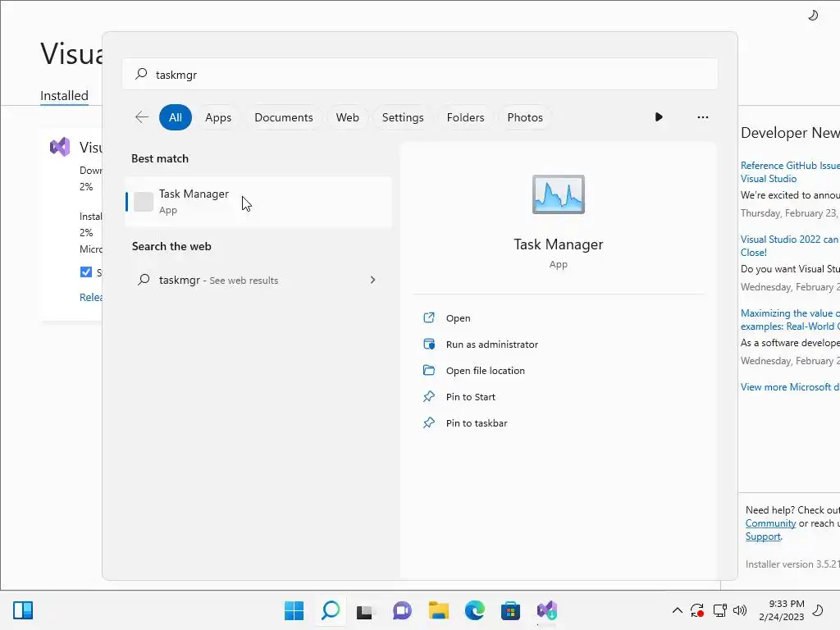Open File Explorer from the taskbar
This screenshot has height=630, width=840.
point(439,610)
